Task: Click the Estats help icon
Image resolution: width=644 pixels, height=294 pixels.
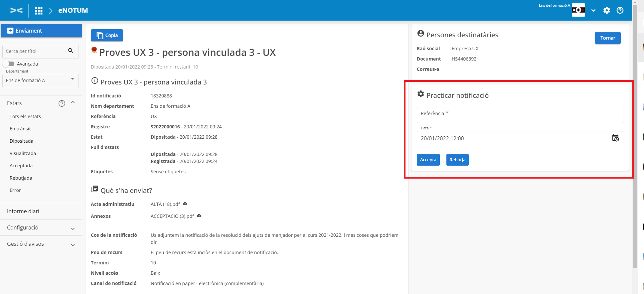Action: click(x=62, y=103)
